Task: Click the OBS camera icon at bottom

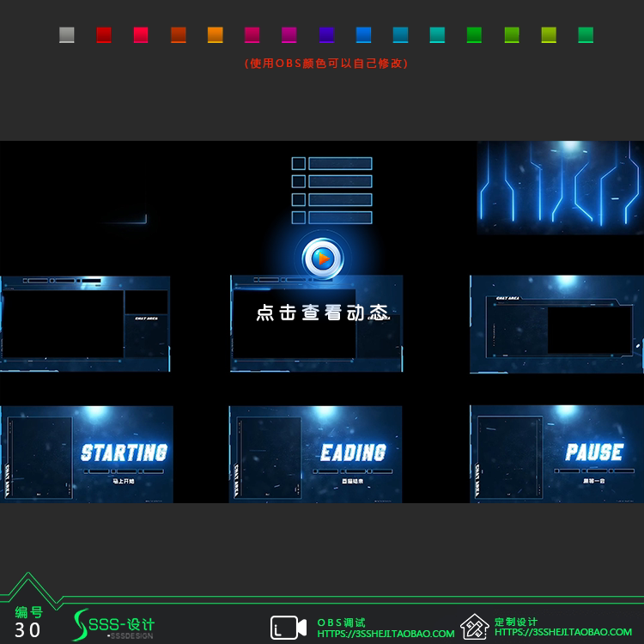Action: pyautogui.click(x=289, y=627)
